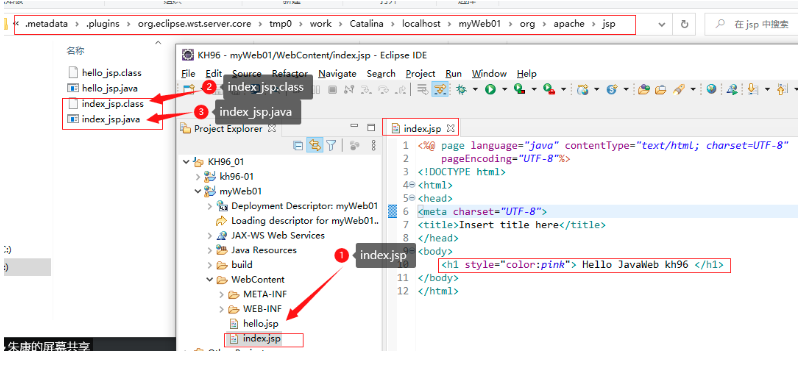Click the New Server icon in the toolbar

(x=583, y=89)
